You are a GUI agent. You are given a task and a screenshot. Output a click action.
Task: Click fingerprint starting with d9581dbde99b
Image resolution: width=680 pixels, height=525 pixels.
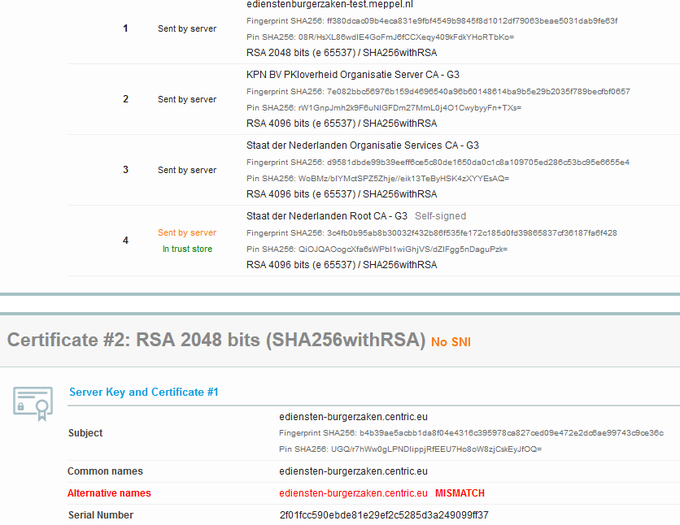click(x=438, y=162)
